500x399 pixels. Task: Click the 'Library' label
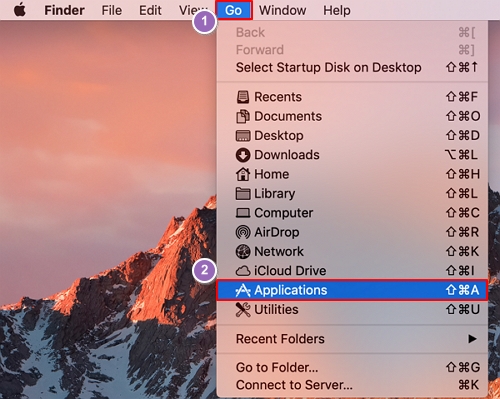click(x=275, y=194)
